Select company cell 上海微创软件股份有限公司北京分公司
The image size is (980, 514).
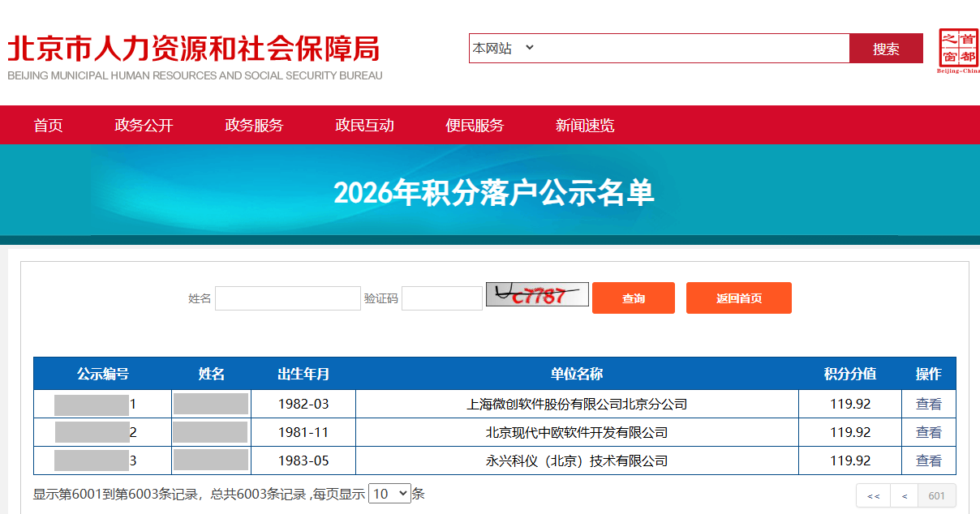tap(577, 404)
